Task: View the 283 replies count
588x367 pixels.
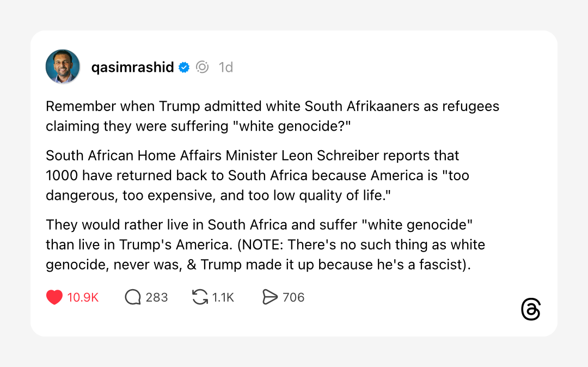Action: coord(157,297)
